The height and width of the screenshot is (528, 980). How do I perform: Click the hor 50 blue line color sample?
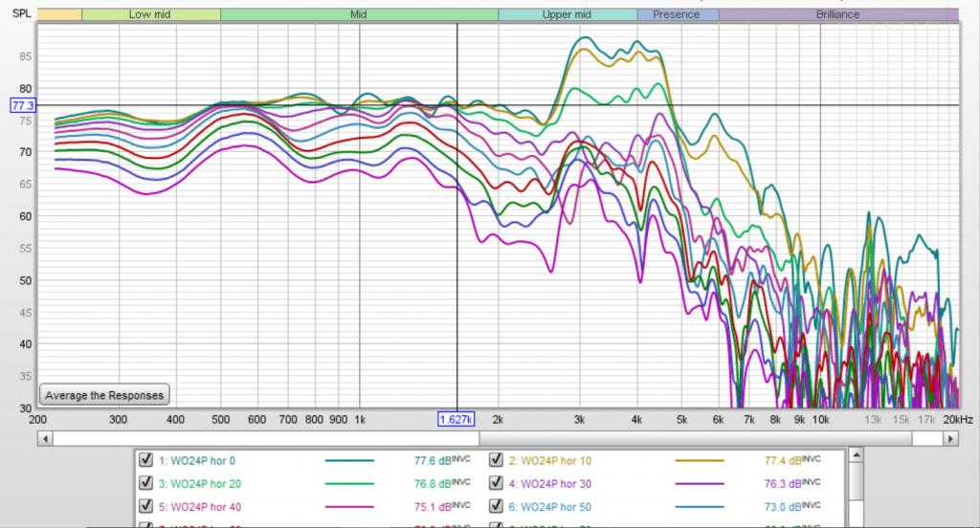[700, 507]
